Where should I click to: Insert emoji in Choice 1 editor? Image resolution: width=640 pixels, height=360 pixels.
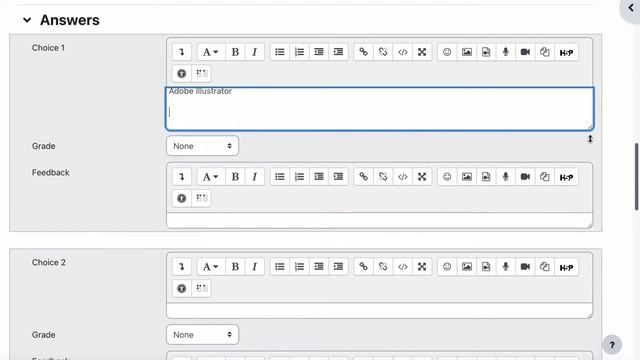447,52
